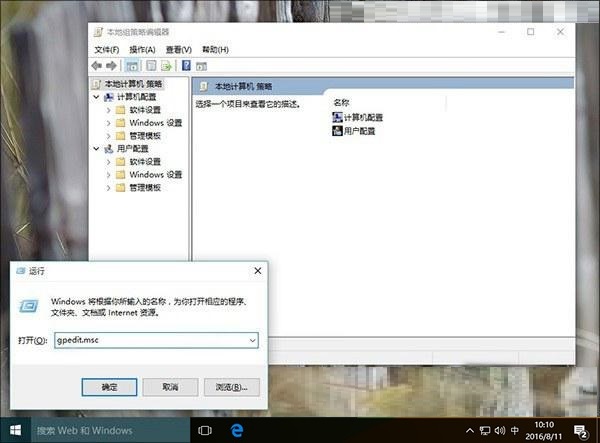Click the 搜索 Web 和 Windows search box

click(x=110, y=430)
